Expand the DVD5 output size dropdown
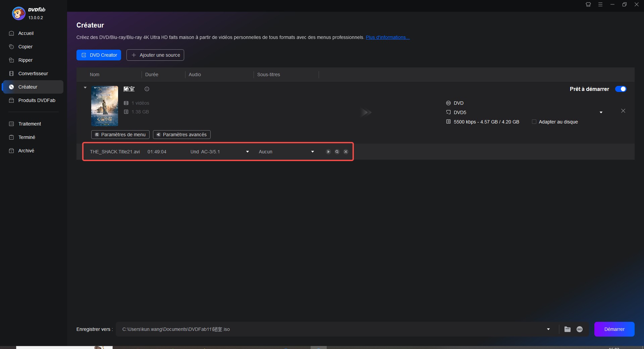The width and height of the screenshot is (644, 349). pyautogui.click(x=601, y=112)
